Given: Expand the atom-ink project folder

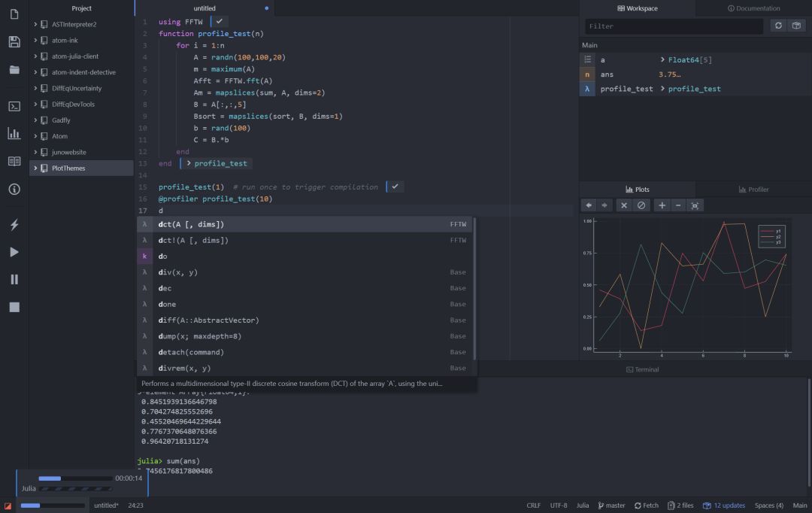Looking at the screenshot, I should pos(35,41).
